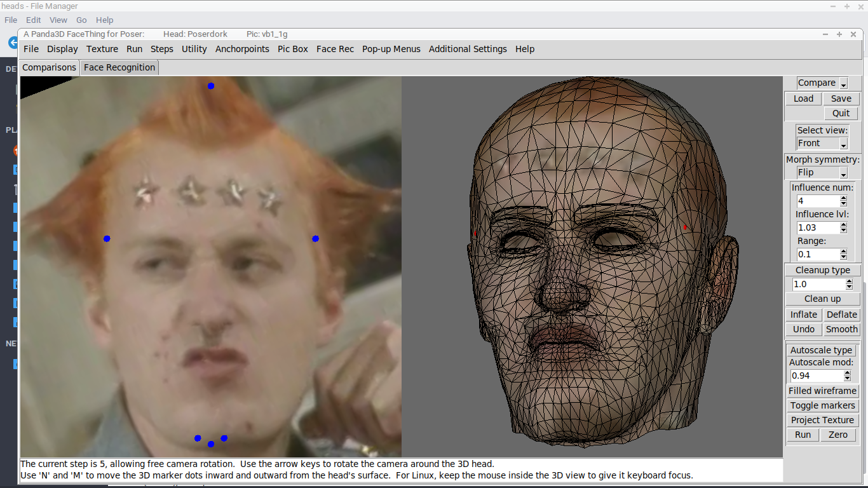The width and height of the screenshot is (868, 488).
Task: Click the Zero button
Action: [838, 435]
